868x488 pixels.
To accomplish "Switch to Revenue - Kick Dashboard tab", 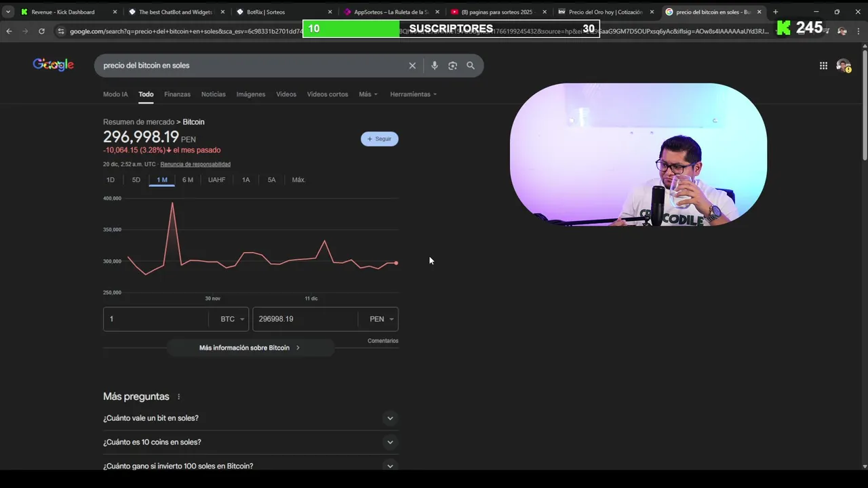I will tap(63, 12).
